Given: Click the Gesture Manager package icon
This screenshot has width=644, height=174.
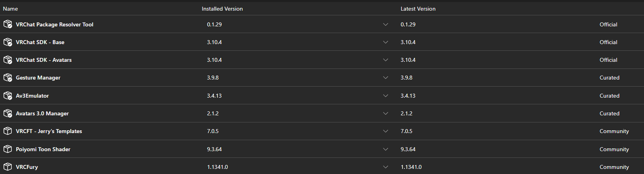Looking at the screenshot, I should click(x=8, y=78).
